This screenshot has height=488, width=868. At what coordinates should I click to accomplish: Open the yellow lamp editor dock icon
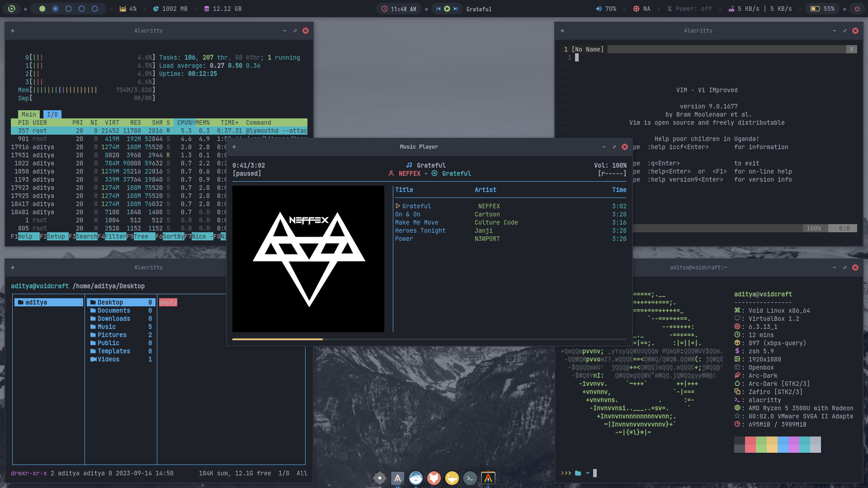pos(452,478)
